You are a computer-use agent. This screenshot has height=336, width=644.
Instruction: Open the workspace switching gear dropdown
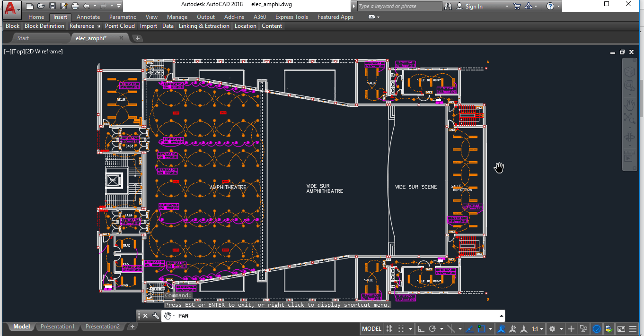[555, 328]
